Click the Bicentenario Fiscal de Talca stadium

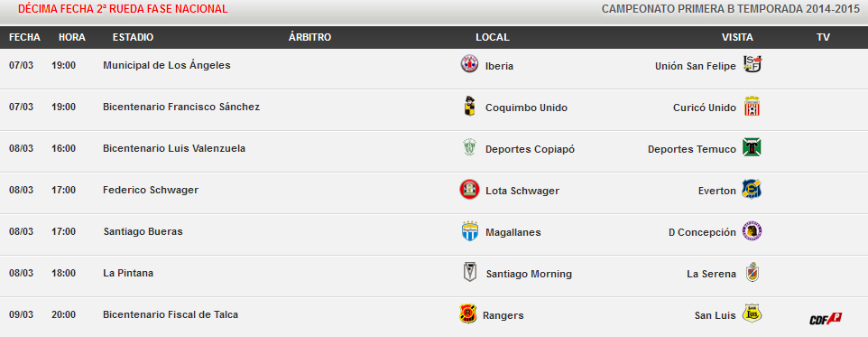pos(171,314)
